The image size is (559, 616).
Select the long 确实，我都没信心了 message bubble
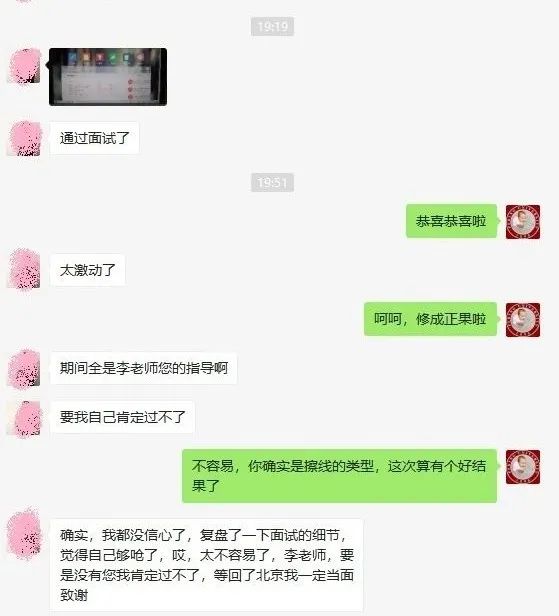coord(207,565)
